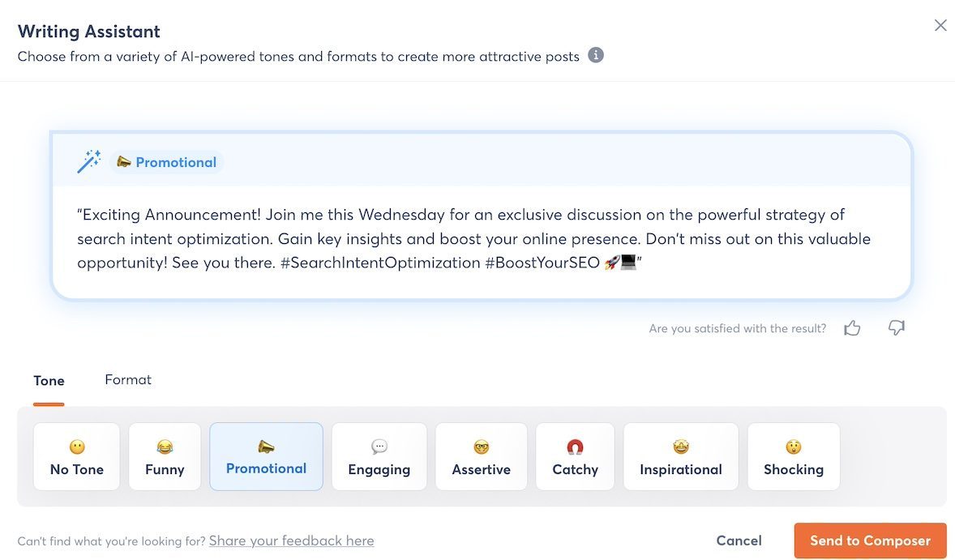Apply the Assertive tone

coord(481,457)
